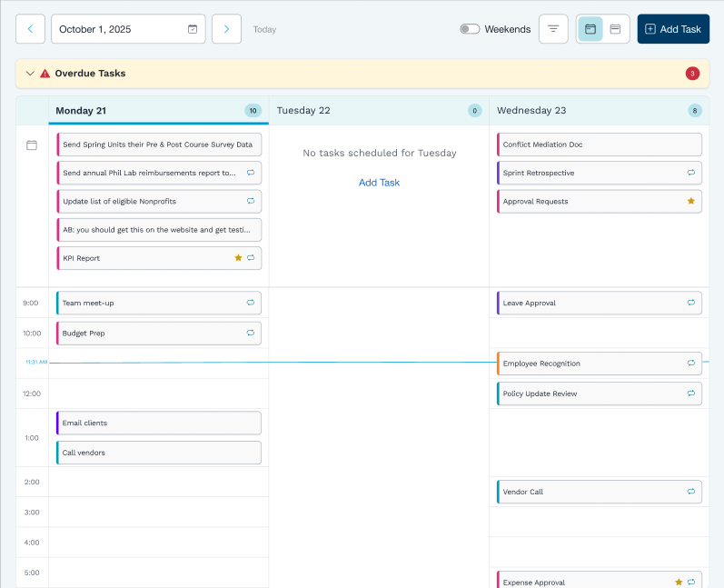Click the star icon on KPI Report
This screenshot has height=588, width=724.
click(238, 258)
